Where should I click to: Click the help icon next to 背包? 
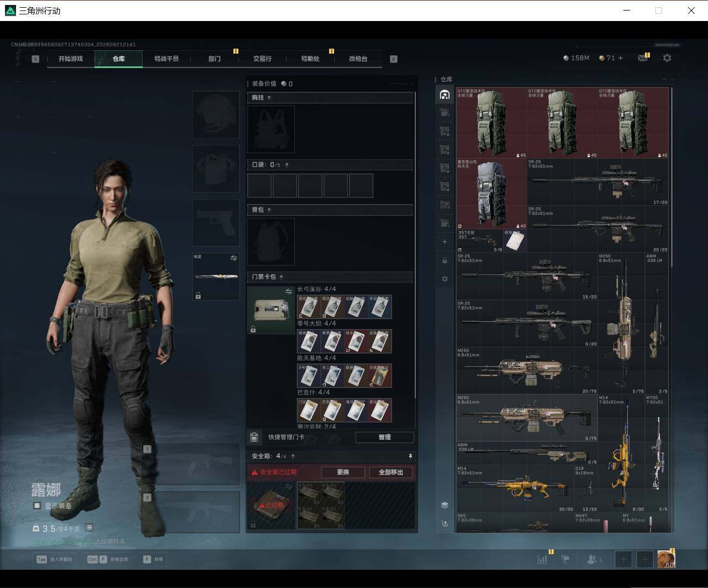[x=269, y=210]
